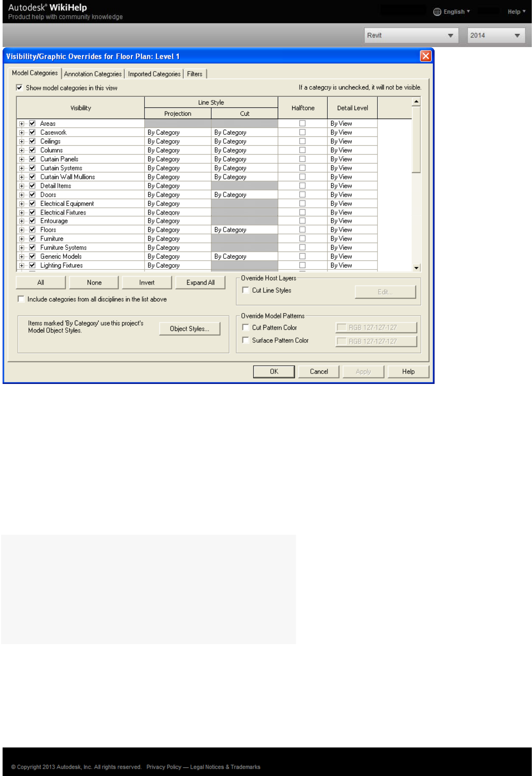Open the Filters tab
The image size is (532, 776).
pyautogui.click(x=194, y=74)
